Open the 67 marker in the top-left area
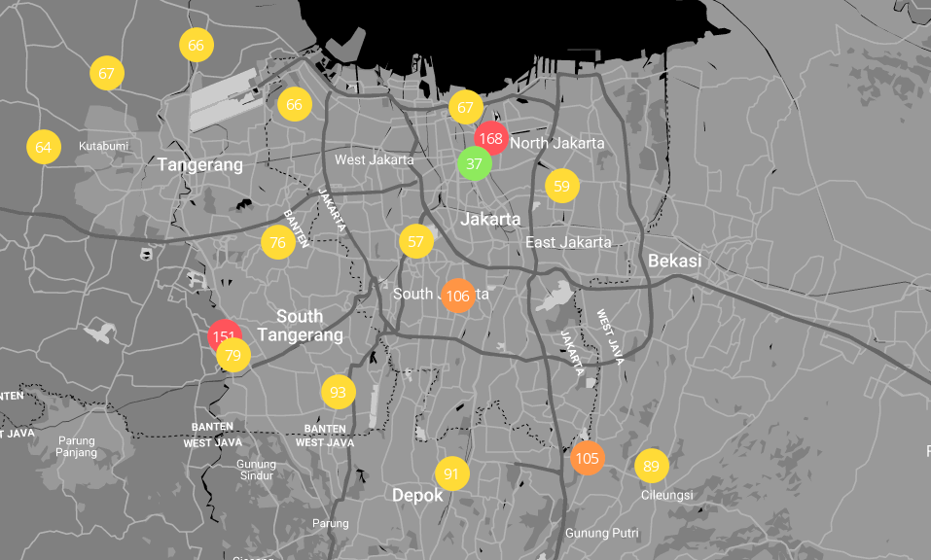This screenshot has width=931, height=560. 106,72
